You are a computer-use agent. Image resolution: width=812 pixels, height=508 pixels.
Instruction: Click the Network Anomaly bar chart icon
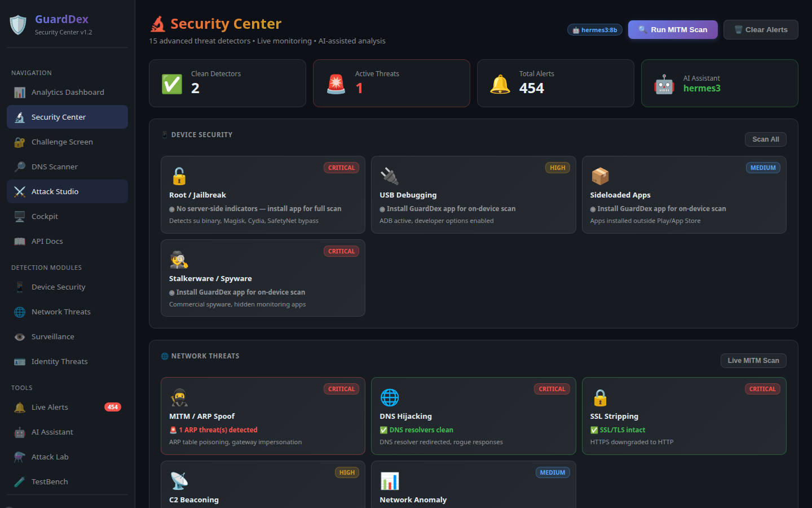pyautogui.click(x=389, y=481)
